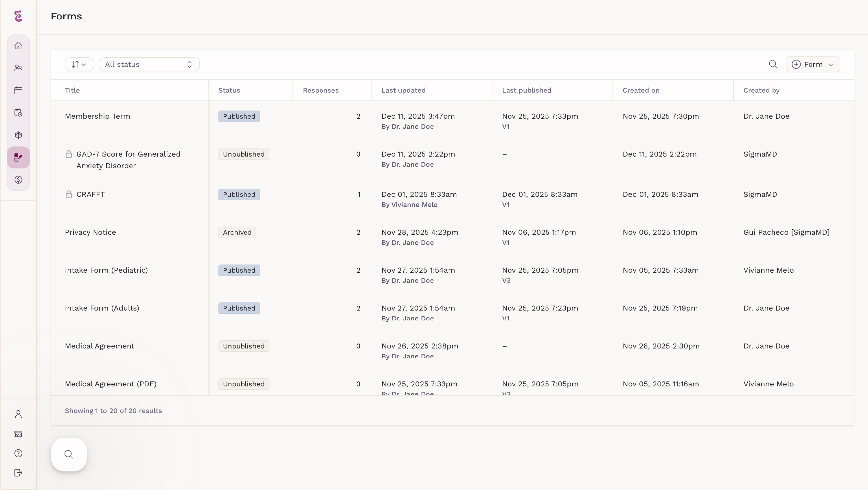868x490 pixels.
Task: Click the Archived badge for Privacy Notice
Action: pos(237,232)
